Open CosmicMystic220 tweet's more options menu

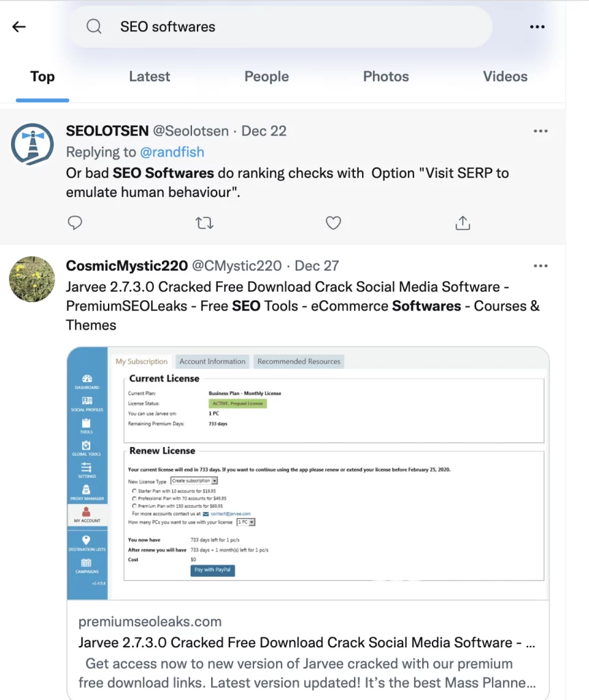pos(540,266)
